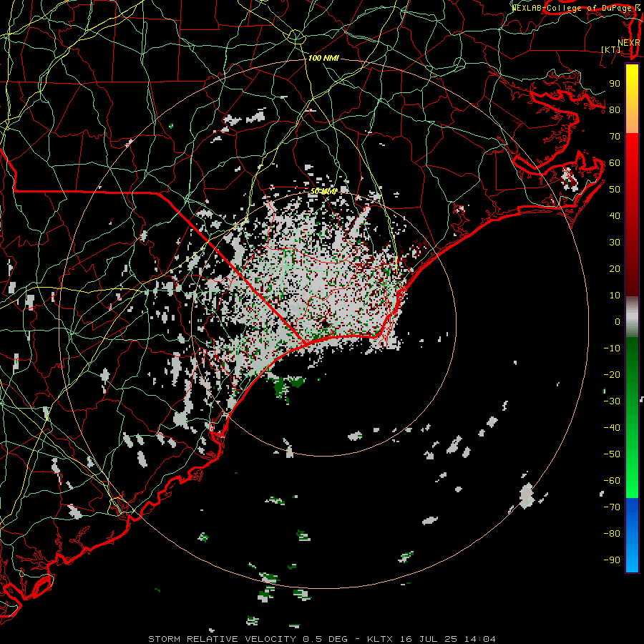The width and height of the screenshot is (644, 644).
Task: Click the -90 label on the velocity scale
Action: [612, 560]
